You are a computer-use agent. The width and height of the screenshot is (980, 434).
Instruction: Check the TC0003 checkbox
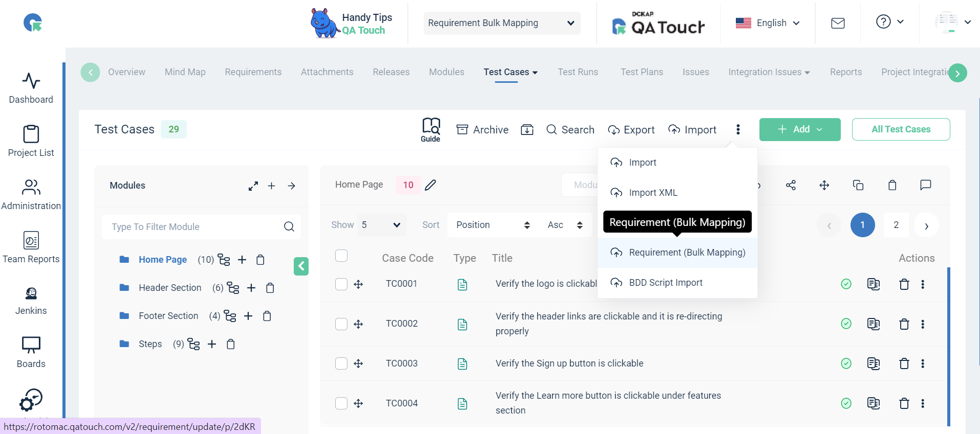(341, 363)
